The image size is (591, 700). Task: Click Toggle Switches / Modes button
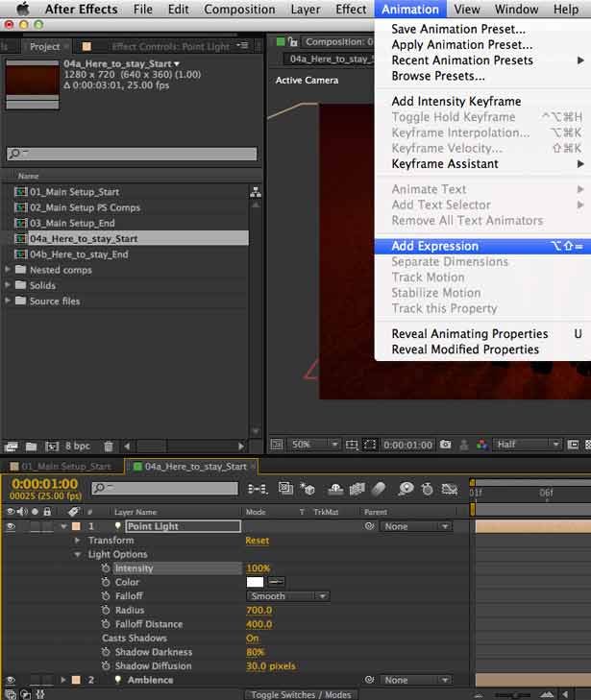tap(301, 694)
